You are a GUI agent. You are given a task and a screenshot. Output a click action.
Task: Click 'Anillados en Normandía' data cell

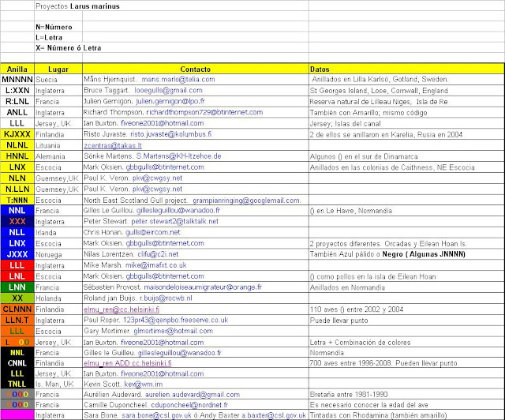(x=406, y=287)
